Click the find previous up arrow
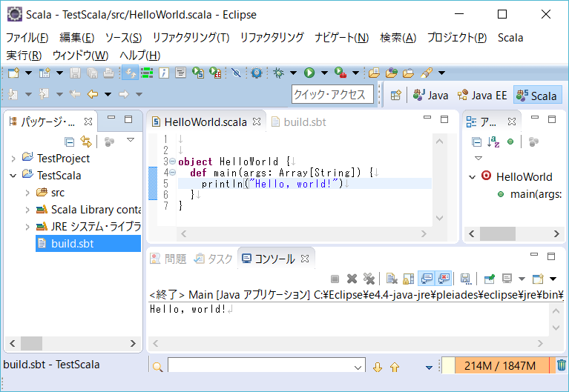This screenshot has width=569, height=392. click(395, 367)
